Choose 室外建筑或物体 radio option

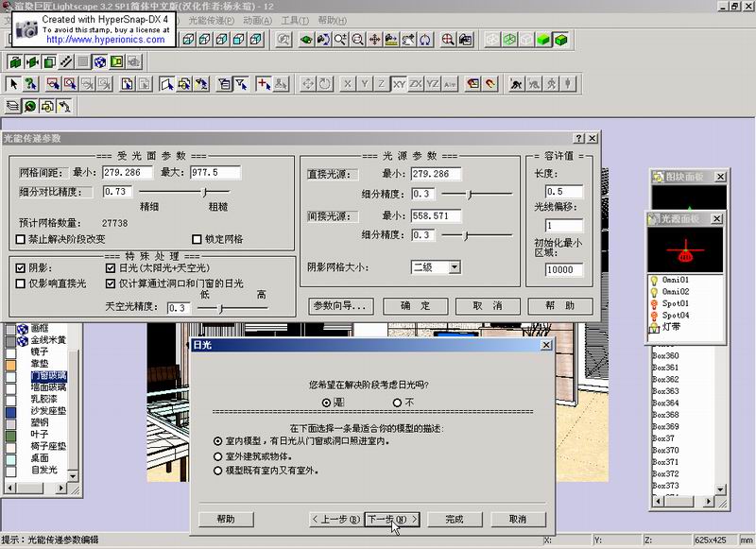218,455
